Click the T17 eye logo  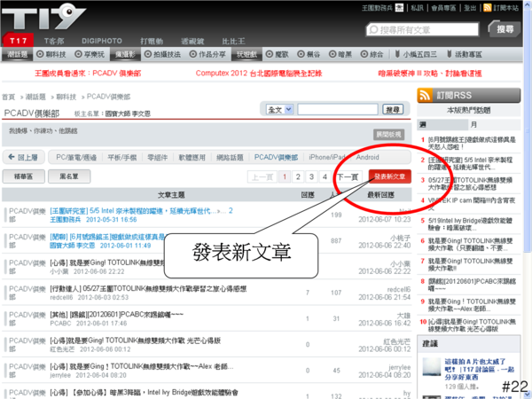(43, 17)
